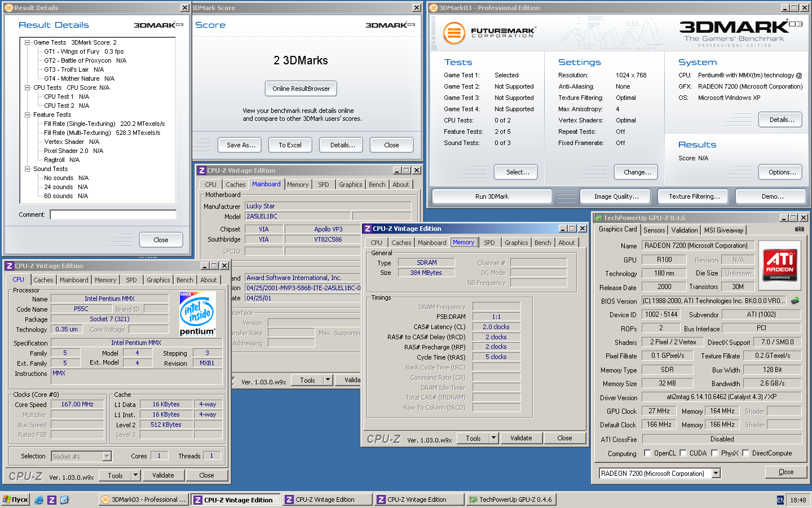Open the Validation tab in GPU-Z
Screen dimensions: 812x508
[685, 230]
